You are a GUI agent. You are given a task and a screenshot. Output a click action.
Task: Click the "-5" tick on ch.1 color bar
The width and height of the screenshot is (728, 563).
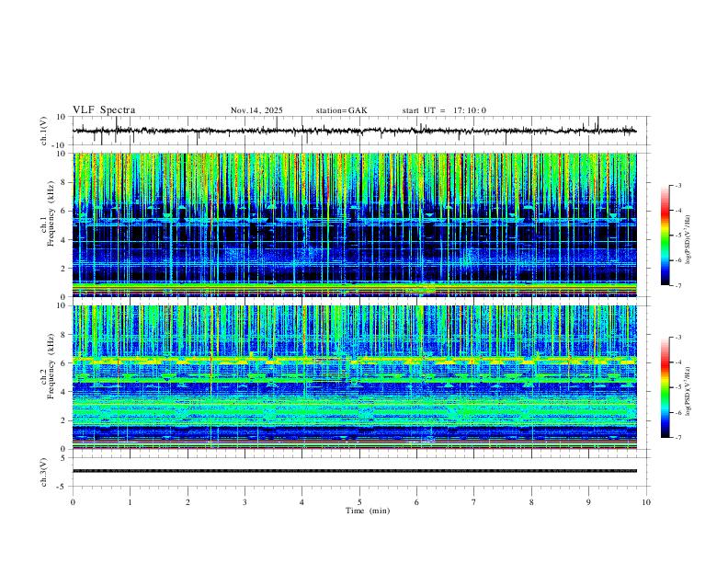678,236
